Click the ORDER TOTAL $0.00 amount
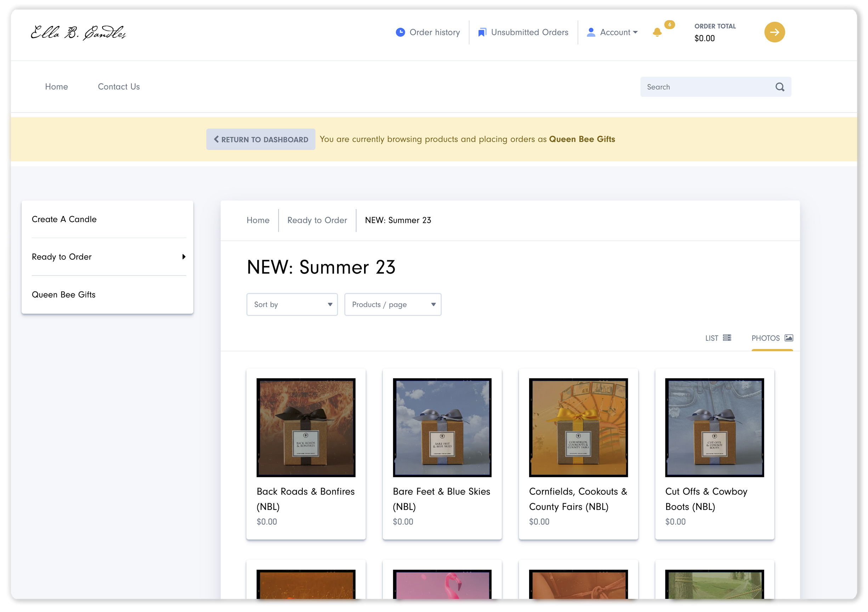Screen dimensions: 868x612 [x=705, y=39]
